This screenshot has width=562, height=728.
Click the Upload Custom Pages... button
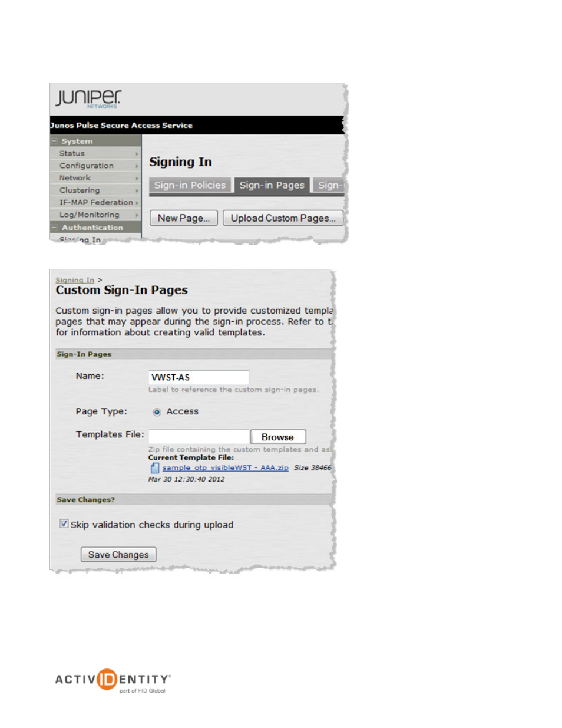click(x=283, y=218)
